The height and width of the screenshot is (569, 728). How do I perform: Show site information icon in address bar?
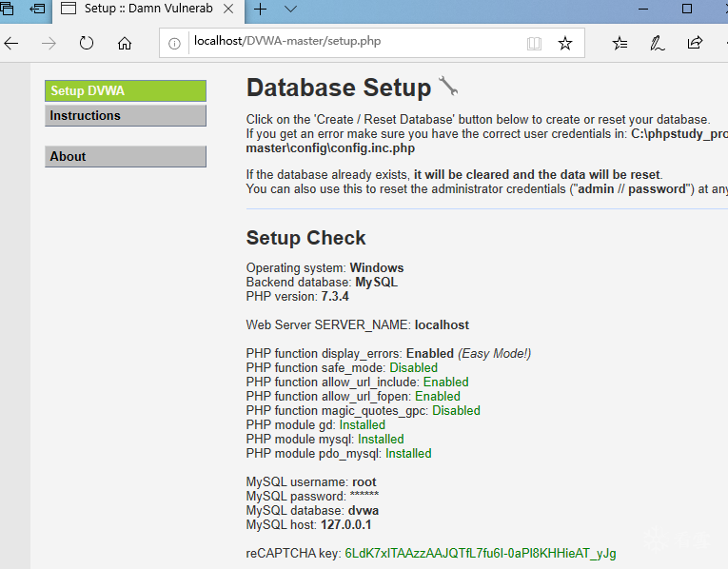[x=174, y=44]
